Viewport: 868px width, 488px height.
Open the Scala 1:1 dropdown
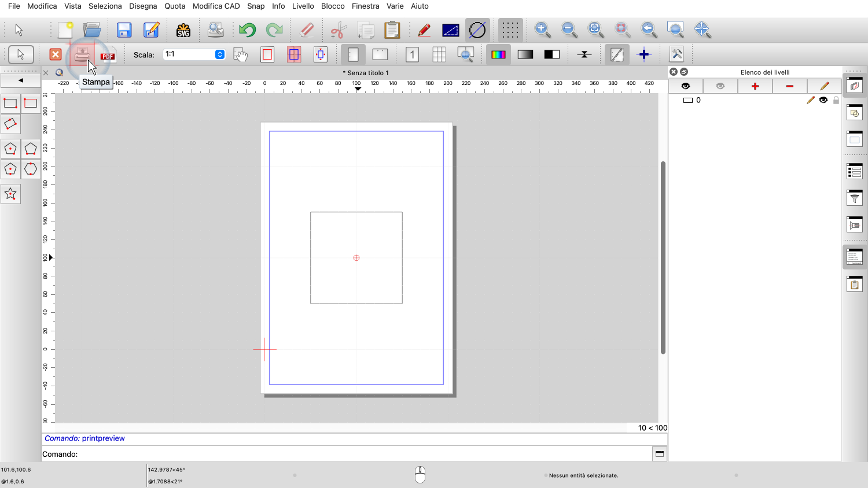click(x=220, y=54)
